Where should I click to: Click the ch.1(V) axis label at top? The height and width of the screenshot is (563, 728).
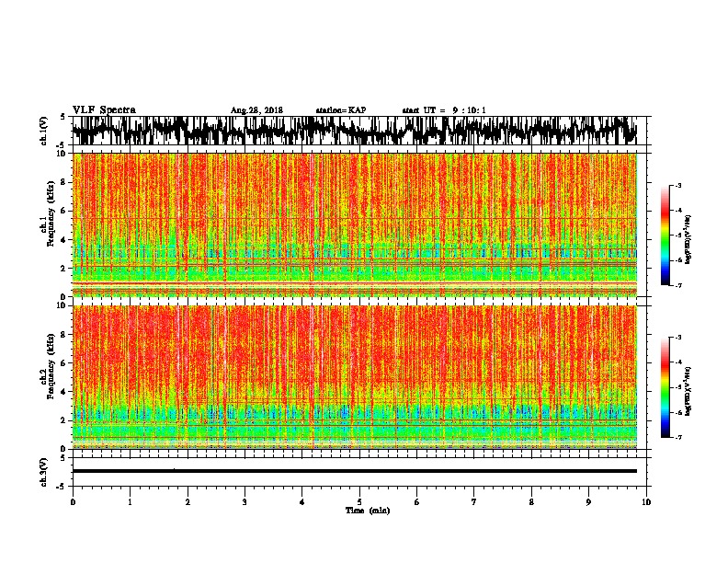44,130
